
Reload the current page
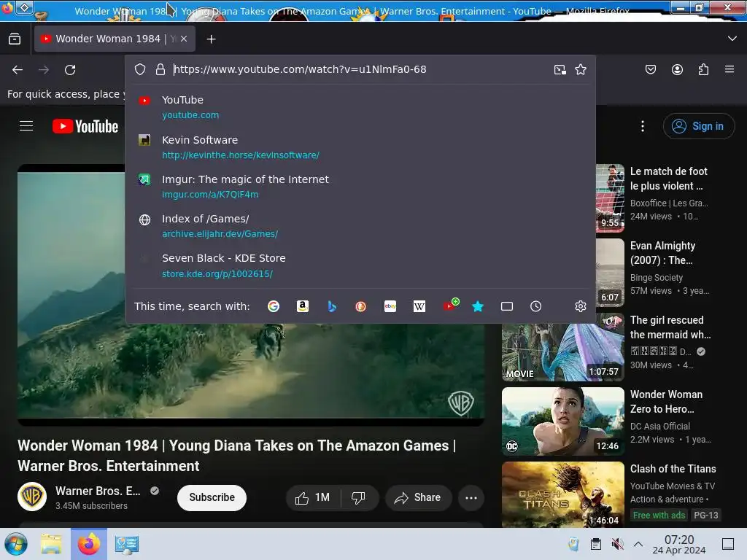pyautogui.click(x=70, y=70)
